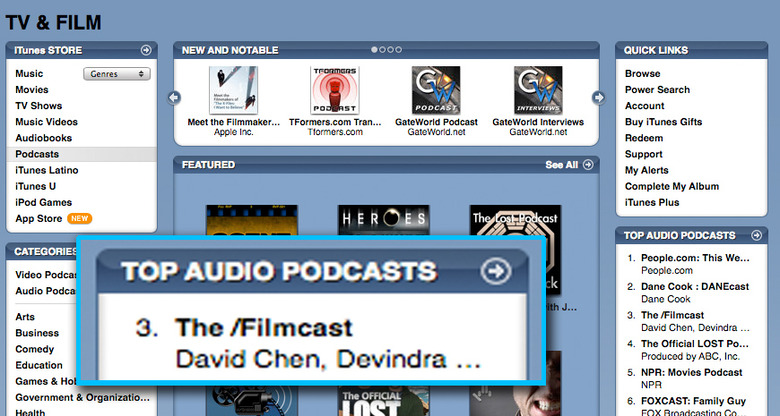The height and width of the screenshot is (416, 780).
Task: Select third New and Notable page dot
Action: [x=390, y=50]
